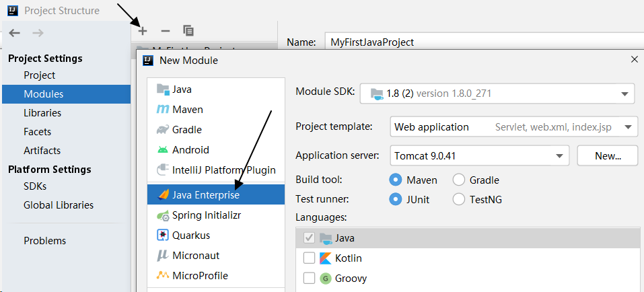Viewport: 644px width, 292px height.
Task: Open the SDKs platform settings
Action: (35, 186)
